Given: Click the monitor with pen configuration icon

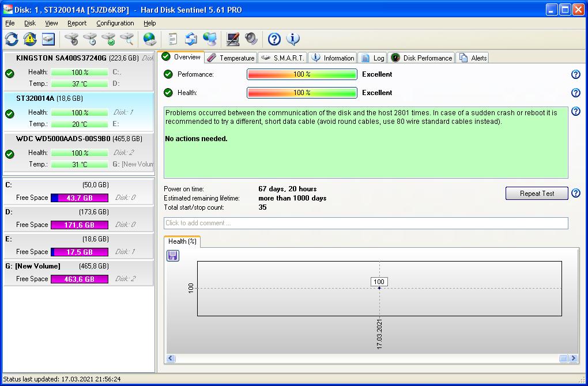Looking at the screenshot, I should point(233,39).
